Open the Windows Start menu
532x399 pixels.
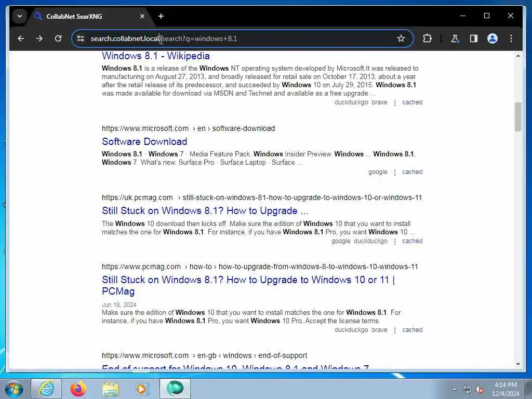pos(14,389)
